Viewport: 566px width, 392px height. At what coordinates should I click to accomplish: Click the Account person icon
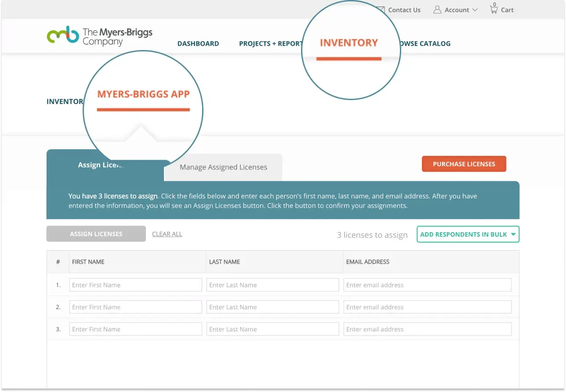point(437,9)
